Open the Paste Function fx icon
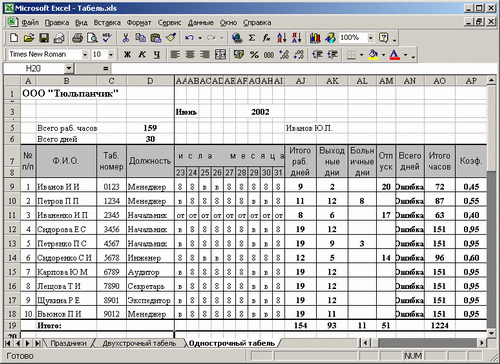This screenshot has width=500, height=364. (x=266, y=38)
